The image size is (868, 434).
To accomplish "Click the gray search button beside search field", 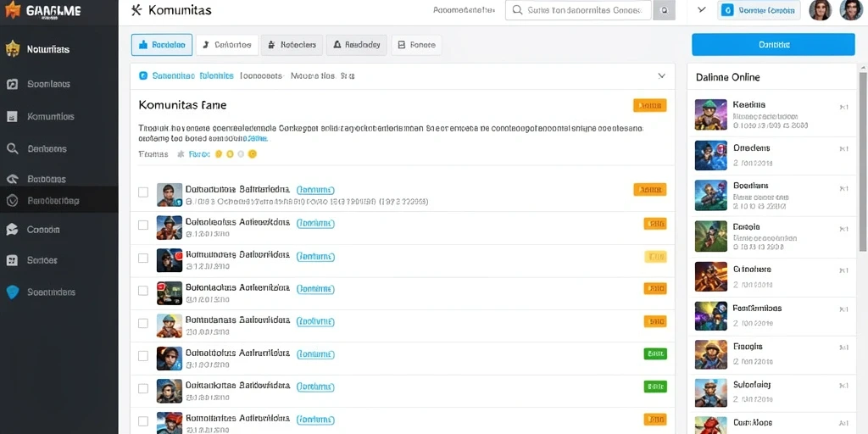I will point(665,10).
